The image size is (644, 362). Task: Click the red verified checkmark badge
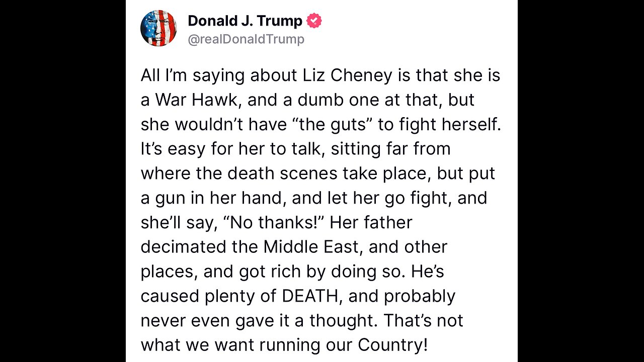[x=314, y=21]
